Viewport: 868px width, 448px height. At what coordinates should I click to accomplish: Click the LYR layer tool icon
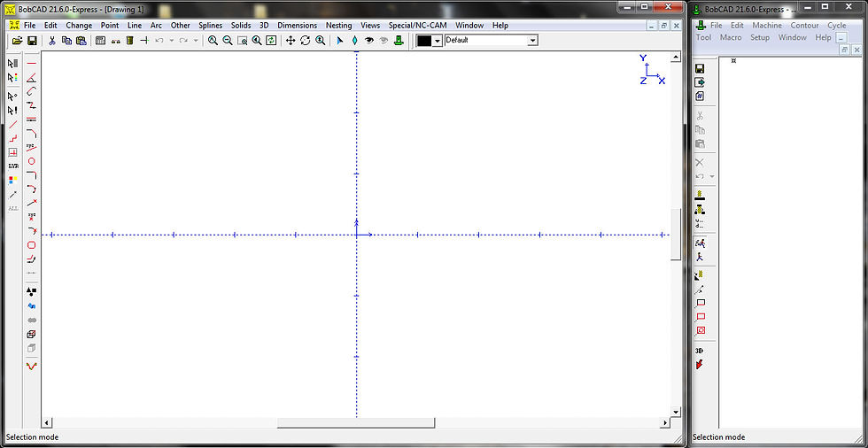tap(12, 166)
